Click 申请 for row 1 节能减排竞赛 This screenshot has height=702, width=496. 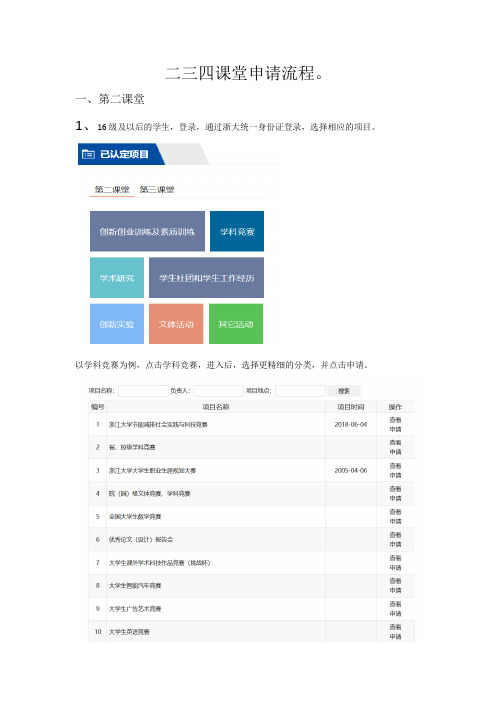point(395,429)
